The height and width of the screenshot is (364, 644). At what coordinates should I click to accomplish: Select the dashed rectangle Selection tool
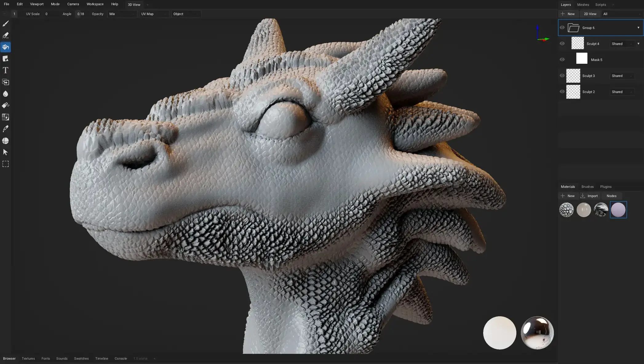(6, 164)
